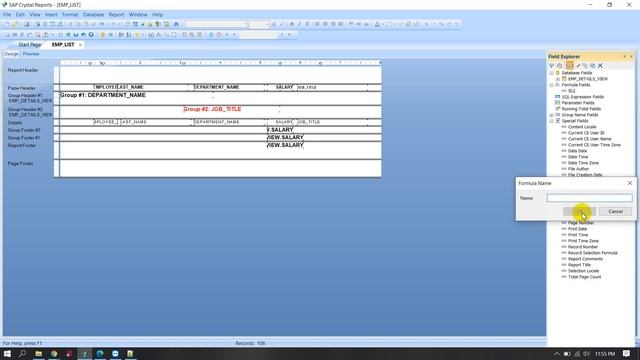
Task: Expand the Group Name Fields node
Action: pos(551,115)
